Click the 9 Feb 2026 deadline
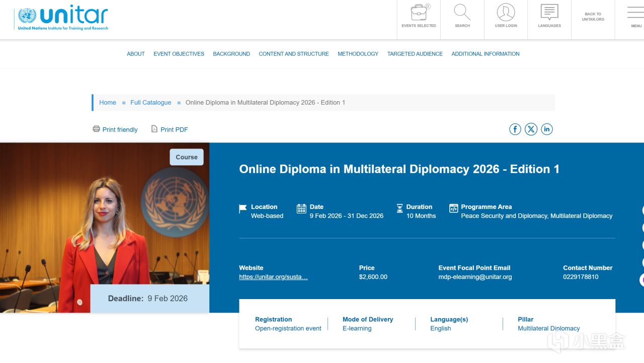The width and height of the screenshot is (644, 363). pyautogui.click(x=168, y=299)
